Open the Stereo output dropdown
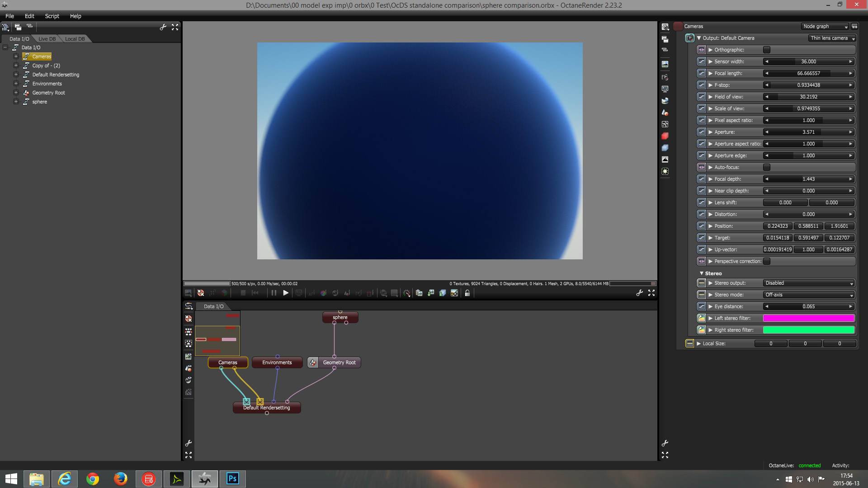 click(x=808, y=283)
